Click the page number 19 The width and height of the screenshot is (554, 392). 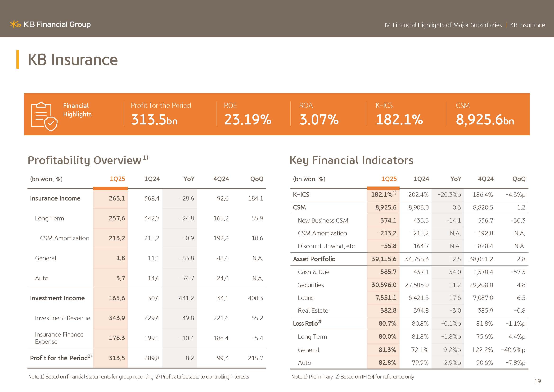coord(537,381)
